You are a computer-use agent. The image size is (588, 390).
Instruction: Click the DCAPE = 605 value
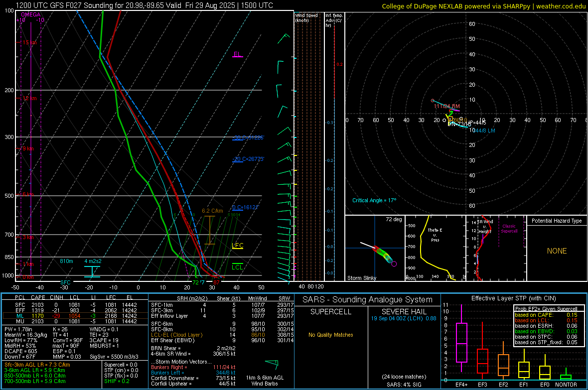tap(21, 351)
